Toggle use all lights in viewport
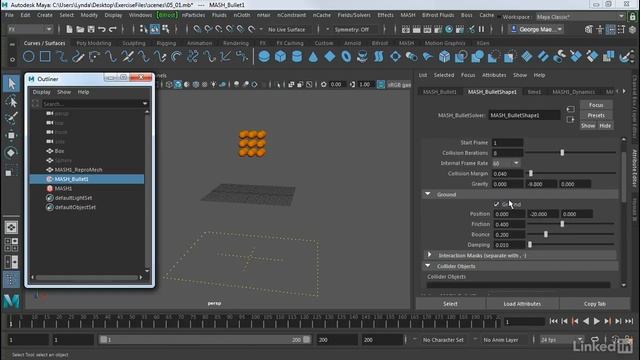 213,84
